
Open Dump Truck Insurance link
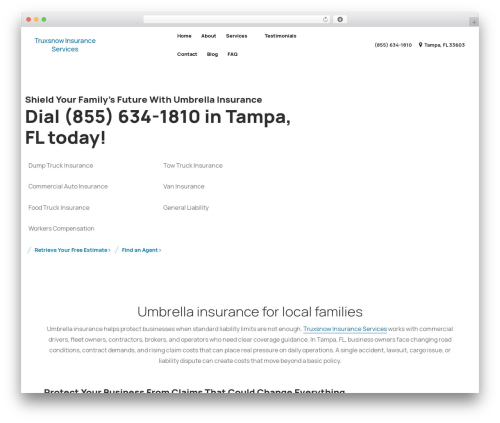61,166
